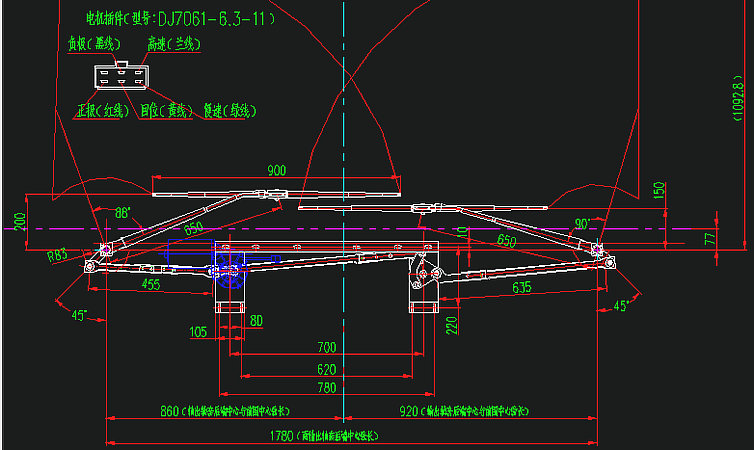Viewport: 754px width, 450px height.
Task: Select the 900 dimension text
Action: [x=276, y=170]
